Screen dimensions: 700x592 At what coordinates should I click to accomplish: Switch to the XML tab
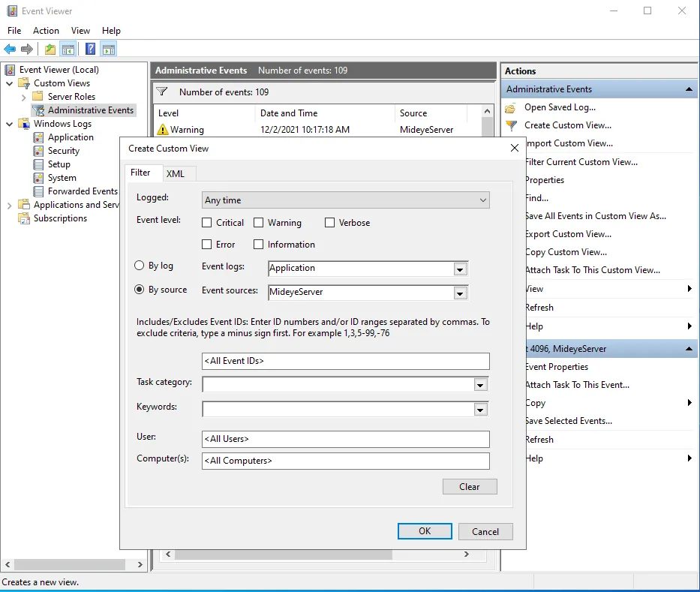pos(177,173)
